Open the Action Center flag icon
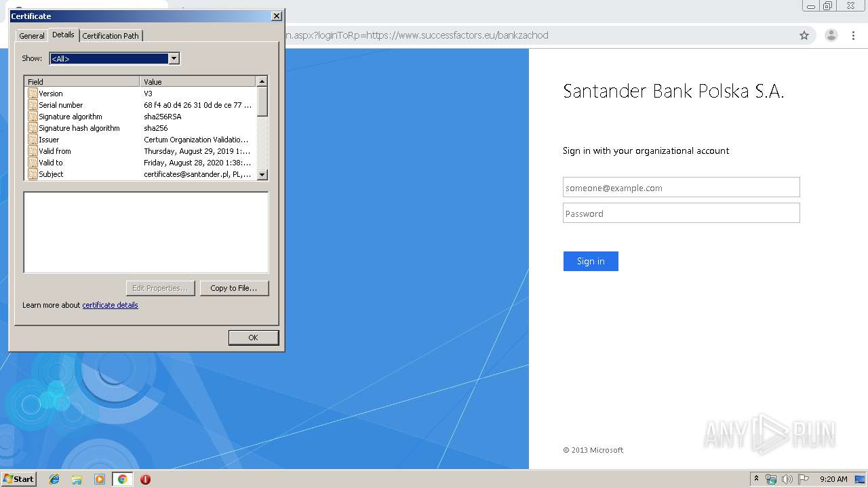The image size is (868, 488). pyautogui.click(x=804, y=479)
